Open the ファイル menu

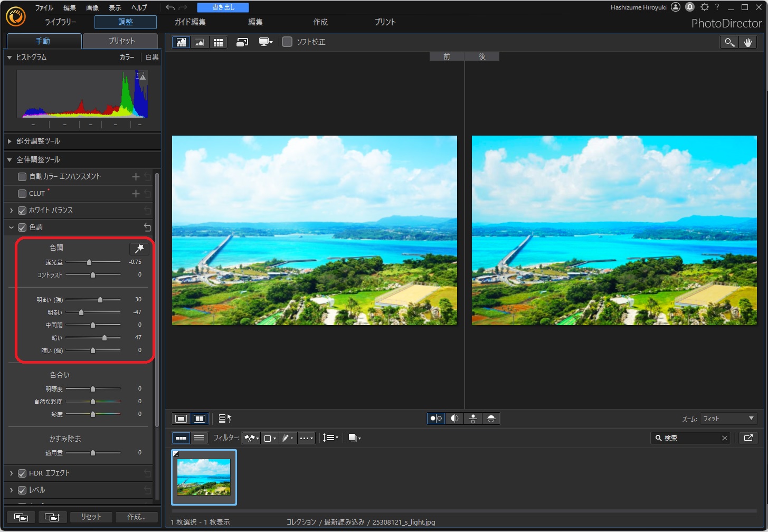tap(44, 8)
